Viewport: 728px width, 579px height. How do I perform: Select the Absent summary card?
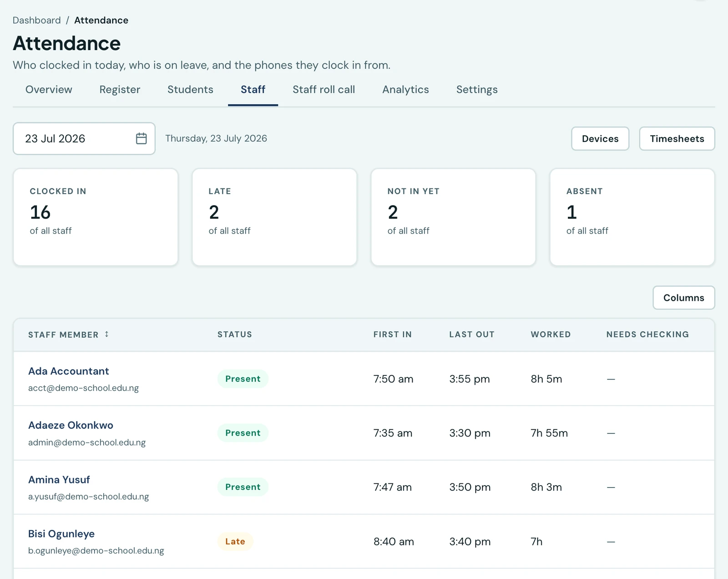point(632,217)
